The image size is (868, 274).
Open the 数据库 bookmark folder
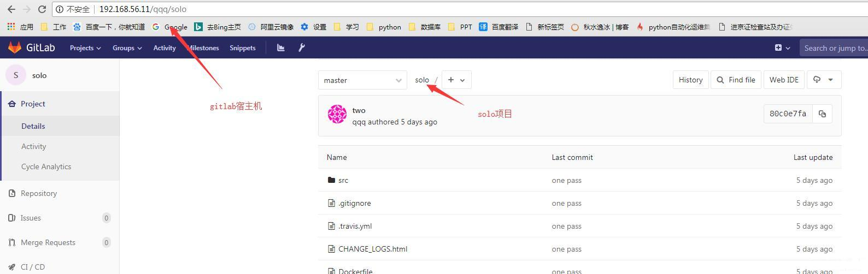click(x=424, y=27)
